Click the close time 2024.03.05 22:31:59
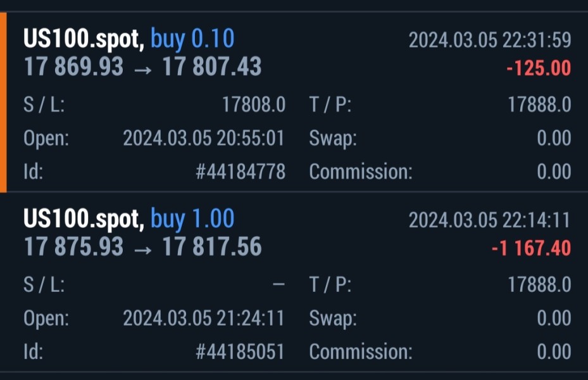This screenshot has width=588, height=380. pyautogui.click(x=489, y=41)
